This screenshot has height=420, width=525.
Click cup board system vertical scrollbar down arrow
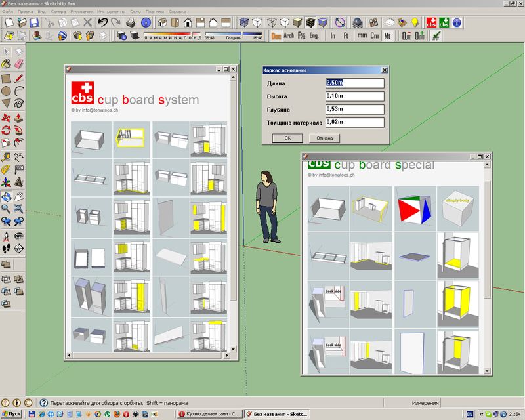point(234,349)
